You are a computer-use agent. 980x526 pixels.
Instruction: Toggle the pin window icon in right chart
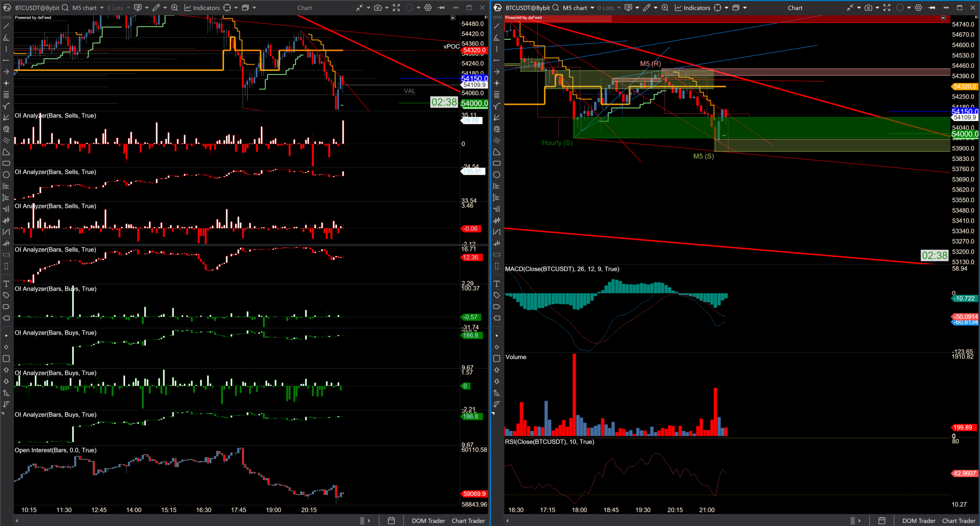tap(932, 8)
